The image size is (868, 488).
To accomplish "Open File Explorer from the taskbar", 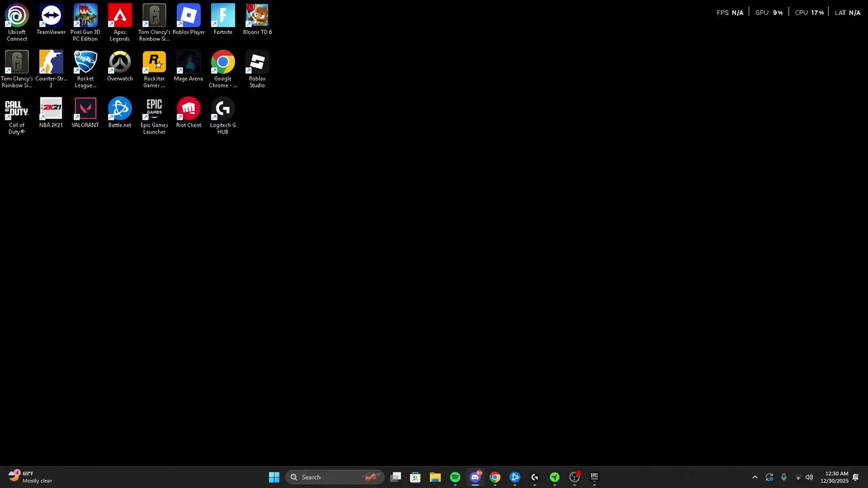I will [435, 477].
